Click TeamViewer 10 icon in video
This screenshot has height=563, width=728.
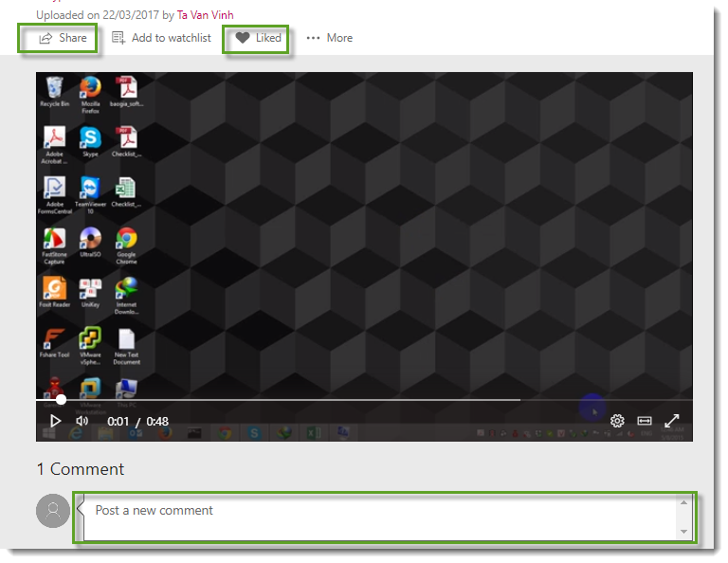click(90, 190)
